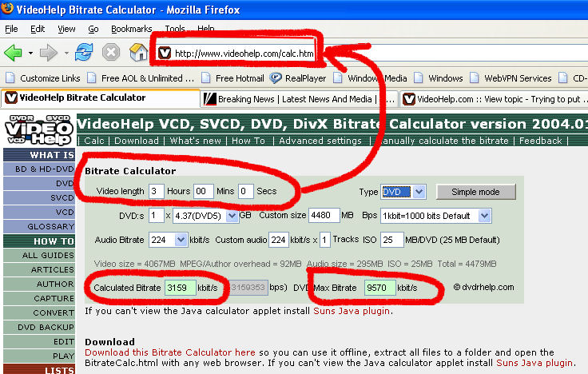This screenshot has width=588, height=374.
Task: Open the DVD BACKUP sidebar item
Action: pos(39,328)
